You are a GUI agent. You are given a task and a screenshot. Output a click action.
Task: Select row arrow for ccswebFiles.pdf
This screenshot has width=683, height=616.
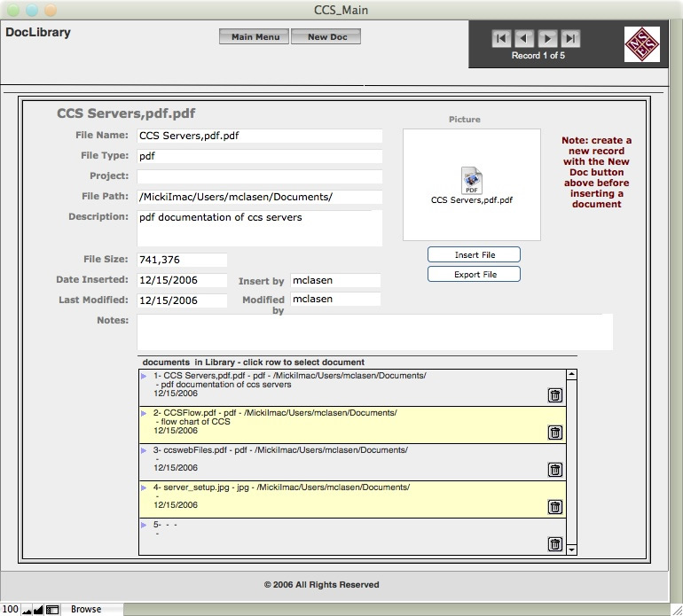tap(144, 450)
